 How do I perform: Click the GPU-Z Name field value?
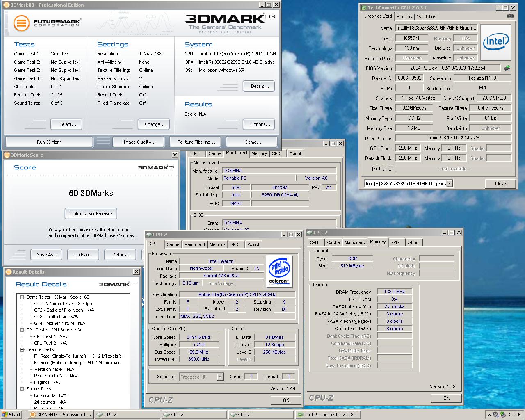tap(436, 28)
